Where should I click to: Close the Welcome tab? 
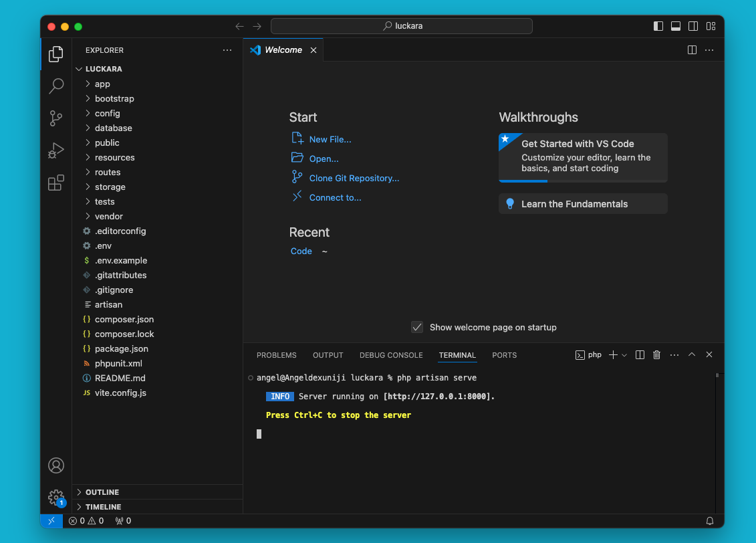[x=313, y=50]
